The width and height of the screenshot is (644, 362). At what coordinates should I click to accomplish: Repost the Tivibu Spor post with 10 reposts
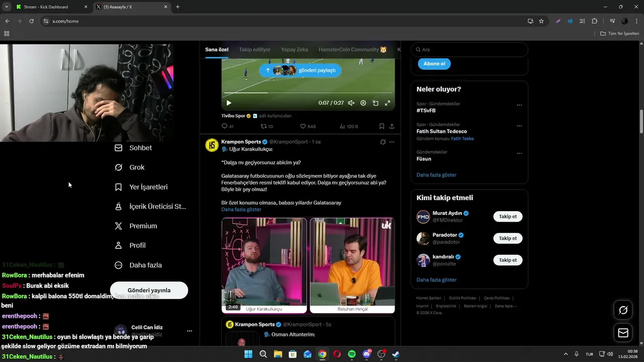267,126
